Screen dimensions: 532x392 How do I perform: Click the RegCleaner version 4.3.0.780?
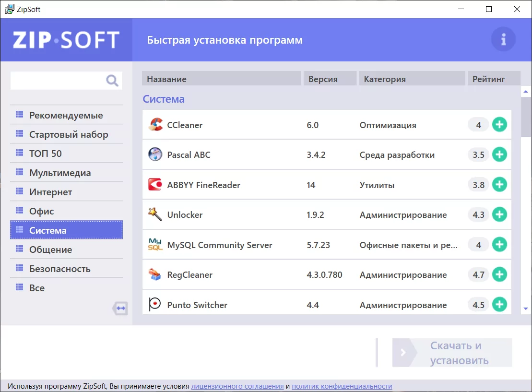(x=324, y=274)
